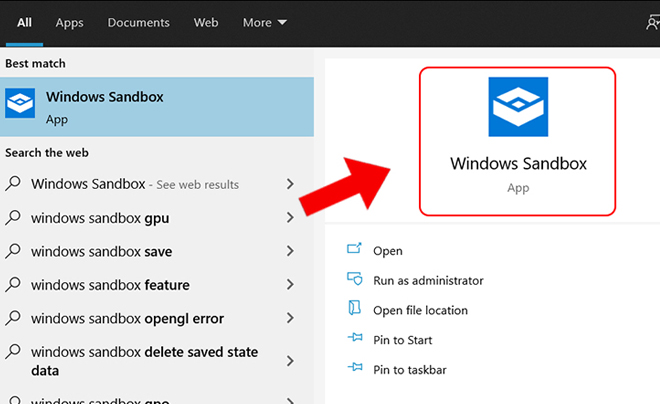Image resolution: width=660 pixels, height=404 pixels.
Task: Click the Pin to Start pin icon
Action: (355, 337)
